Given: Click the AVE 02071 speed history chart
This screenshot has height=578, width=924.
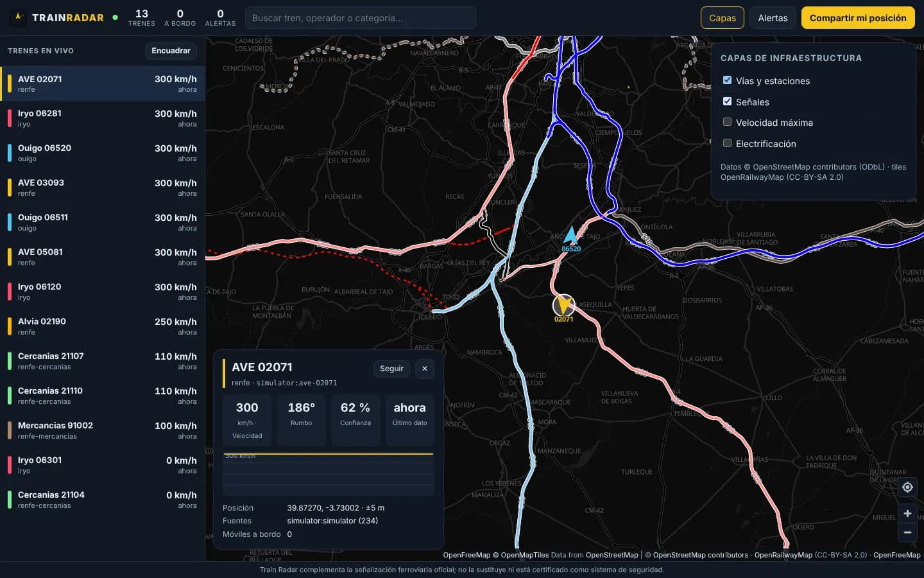Looking at the screenshot, I should click(x=329, y=475).
